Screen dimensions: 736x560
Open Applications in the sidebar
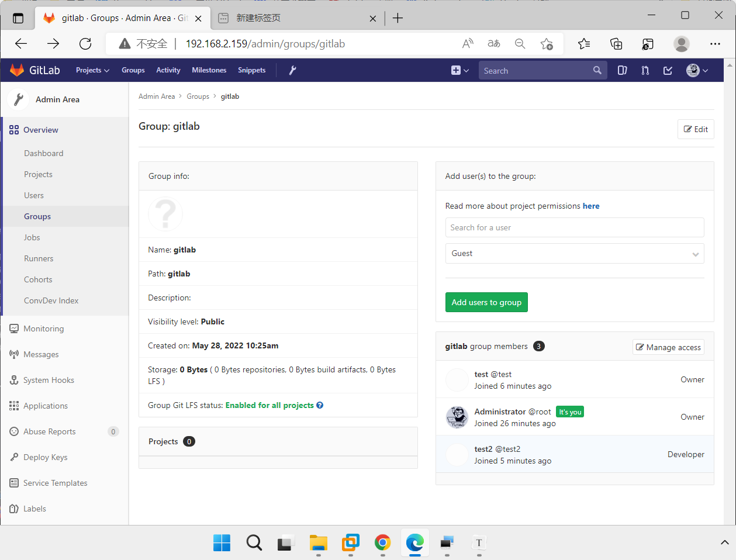[46, 406]
